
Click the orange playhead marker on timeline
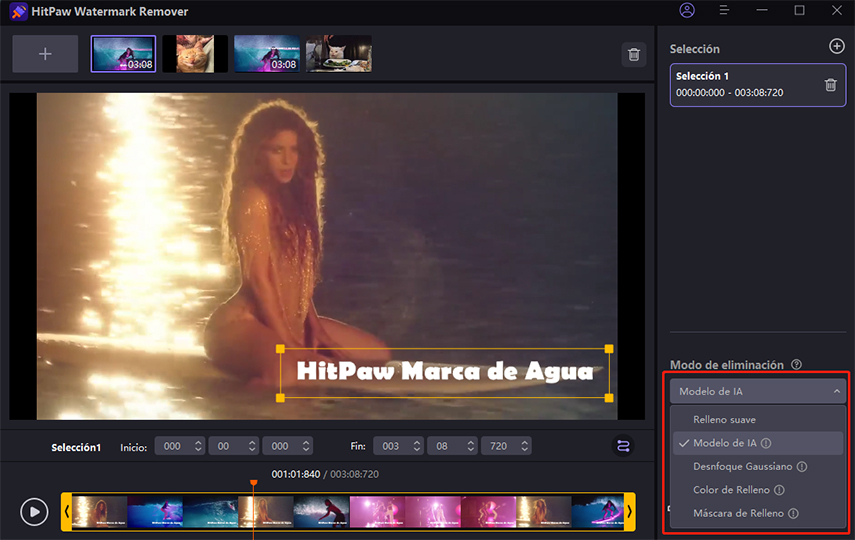coord(253,484)
